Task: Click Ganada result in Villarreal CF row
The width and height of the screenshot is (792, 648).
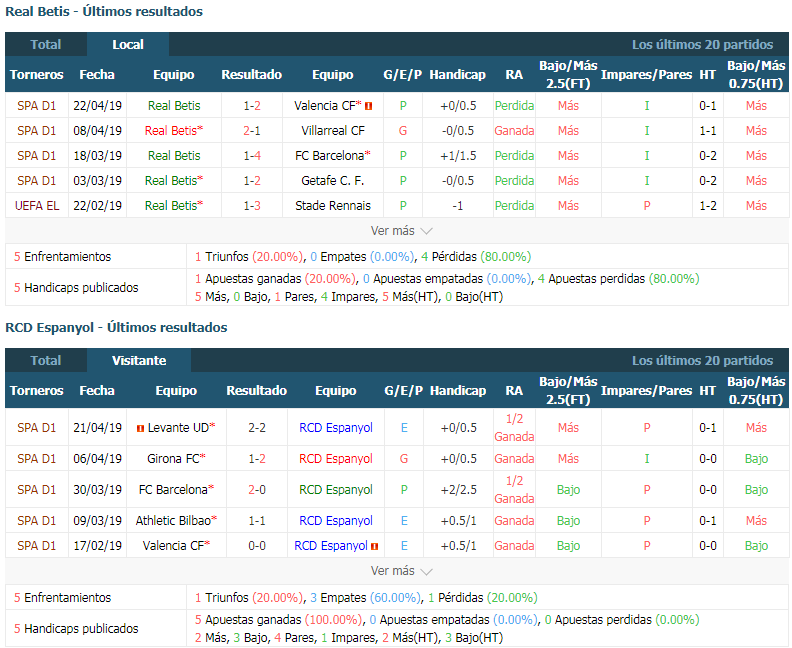Action: [x=514, y=131]
